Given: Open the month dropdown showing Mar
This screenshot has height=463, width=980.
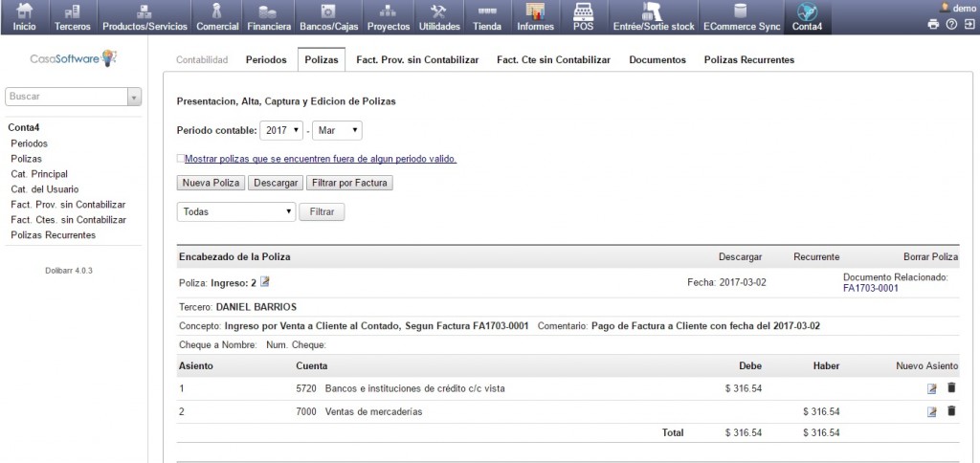Looking at the screenshot, I should pos(337,131).
